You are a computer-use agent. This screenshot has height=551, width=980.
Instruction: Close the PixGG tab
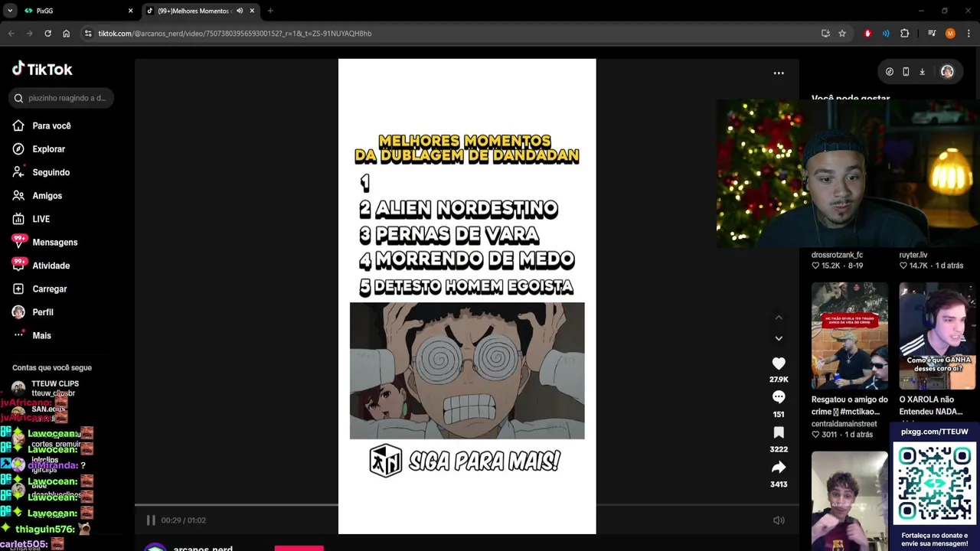click(130, 11)
